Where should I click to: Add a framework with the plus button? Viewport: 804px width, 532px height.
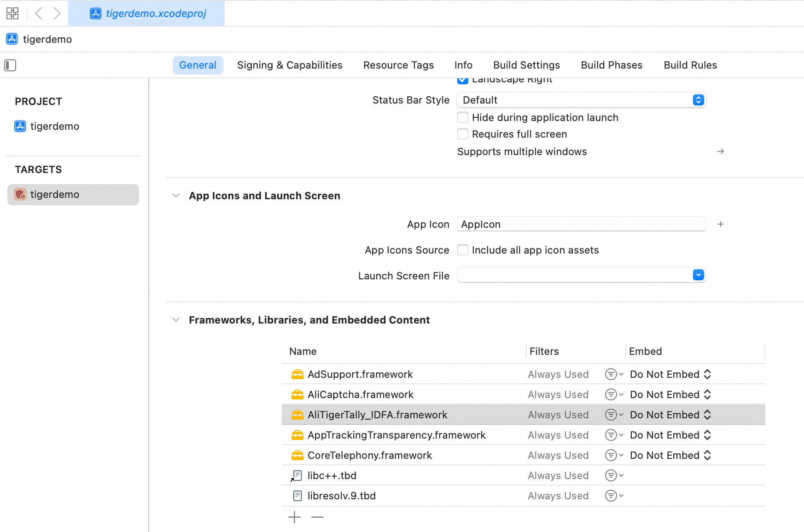point(294,517)
